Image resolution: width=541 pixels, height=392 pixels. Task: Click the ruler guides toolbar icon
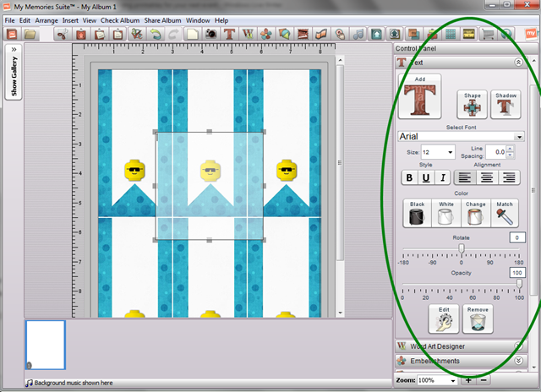(x=469, y=34)
